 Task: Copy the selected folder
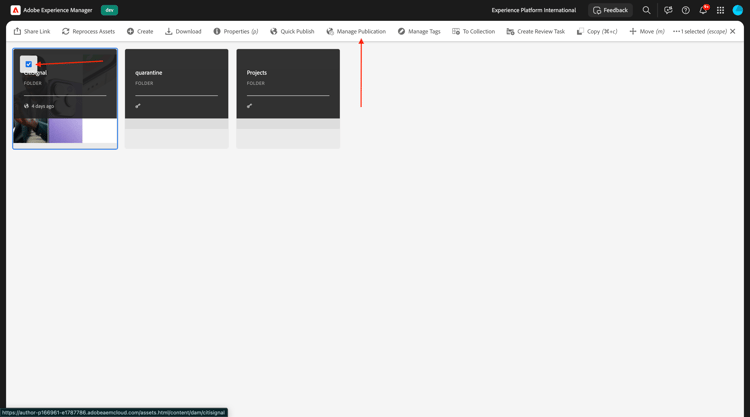[x=597, y=32]
